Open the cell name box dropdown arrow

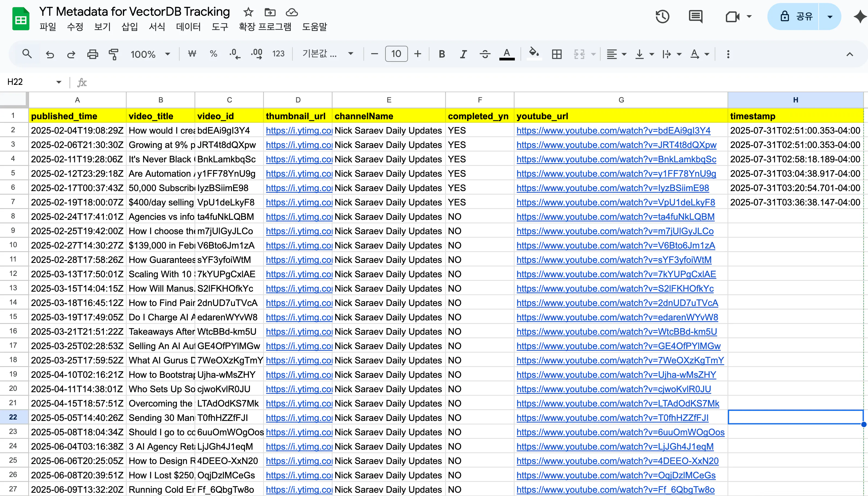click(x=59, y=82)
